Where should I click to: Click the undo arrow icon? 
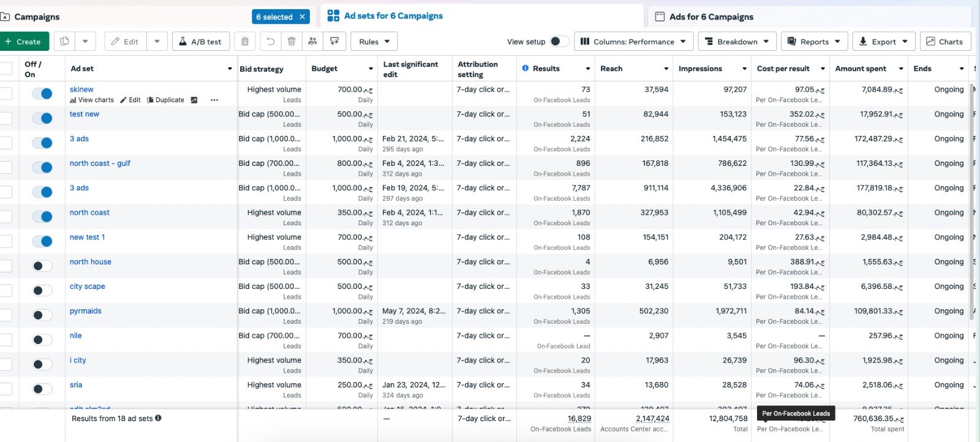tap(270, 42)
